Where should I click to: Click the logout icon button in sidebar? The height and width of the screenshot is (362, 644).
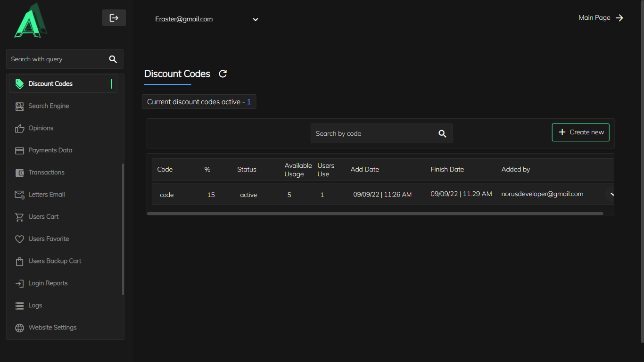point(114,18)
